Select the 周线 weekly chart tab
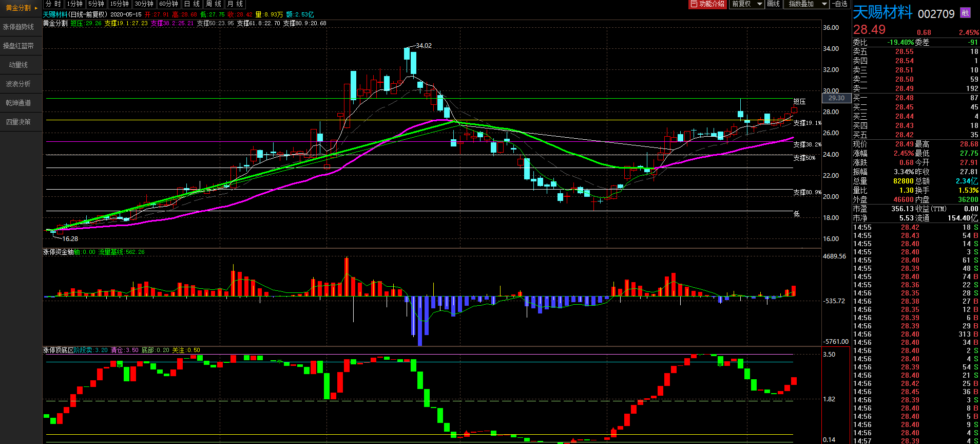This screenshot has width=980, height=444. coord(214,4)
